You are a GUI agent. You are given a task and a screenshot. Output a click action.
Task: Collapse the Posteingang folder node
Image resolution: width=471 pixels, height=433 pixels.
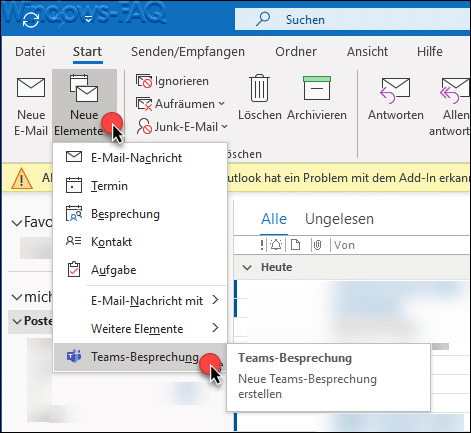[x=17, y=321]
